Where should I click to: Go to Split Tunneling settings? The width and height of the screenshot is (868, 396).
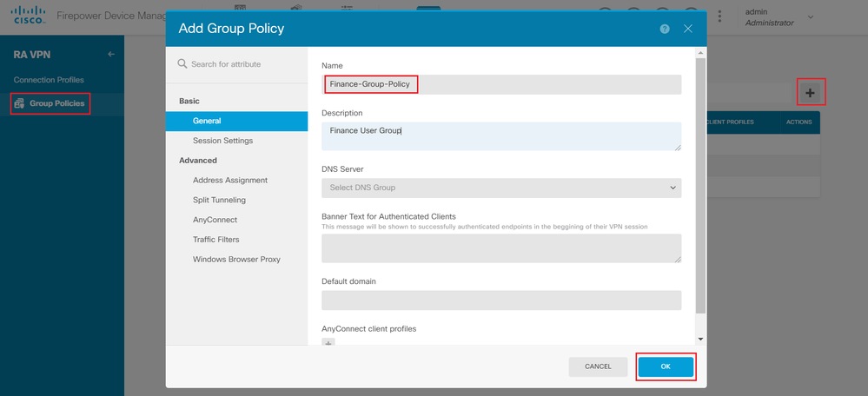[219, 200]
